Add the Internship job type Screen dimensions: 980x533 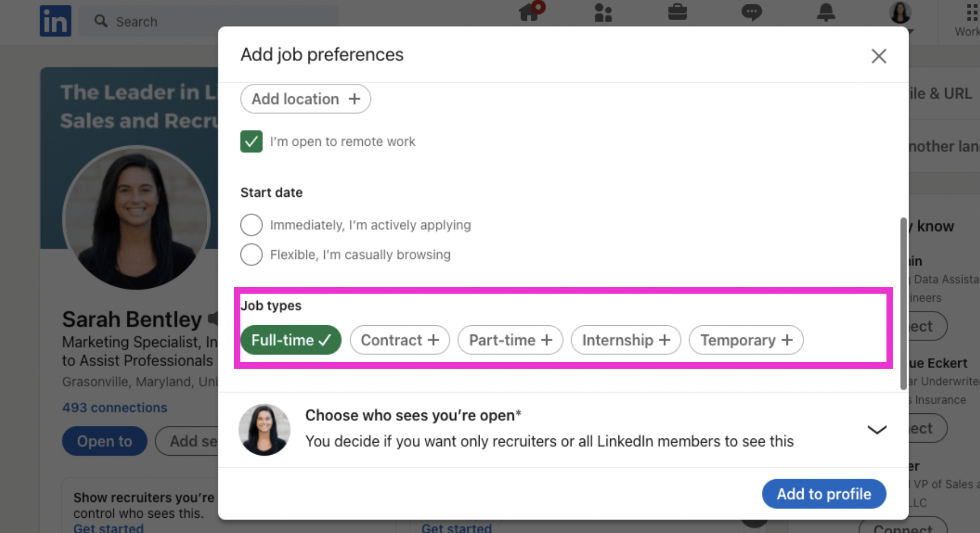[x=626, y=340]
